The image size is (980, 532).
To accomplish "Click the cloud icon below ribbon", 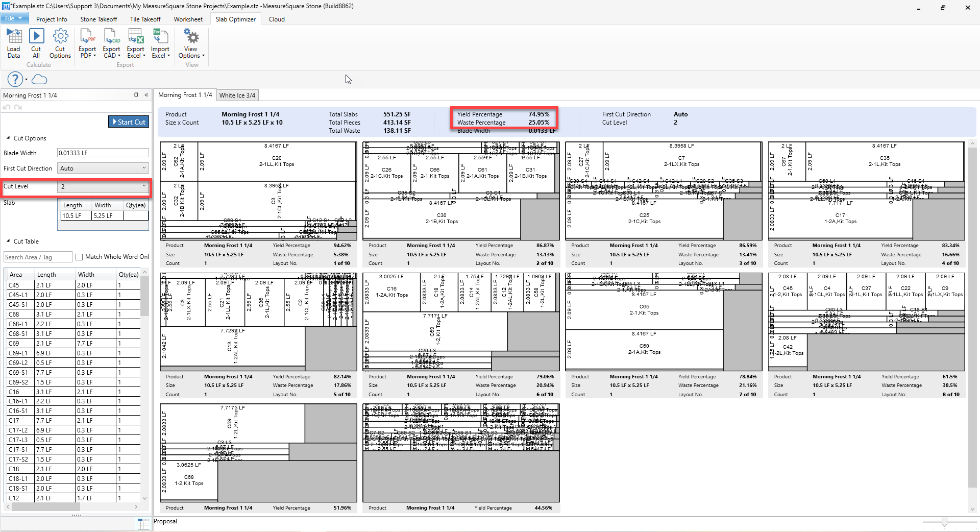I will 39,79.
